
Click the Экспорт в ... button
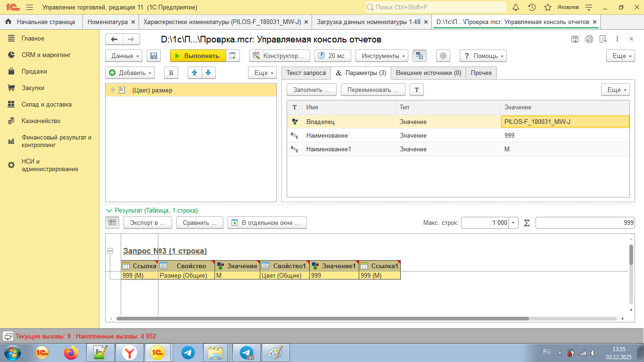click(x=148, y=222)
